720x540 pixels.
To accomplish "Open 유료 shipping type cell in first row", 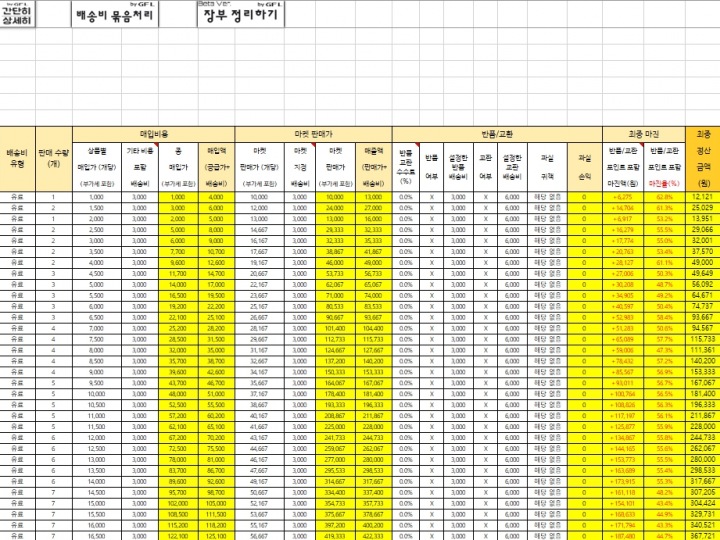I will tap(17, 198).
